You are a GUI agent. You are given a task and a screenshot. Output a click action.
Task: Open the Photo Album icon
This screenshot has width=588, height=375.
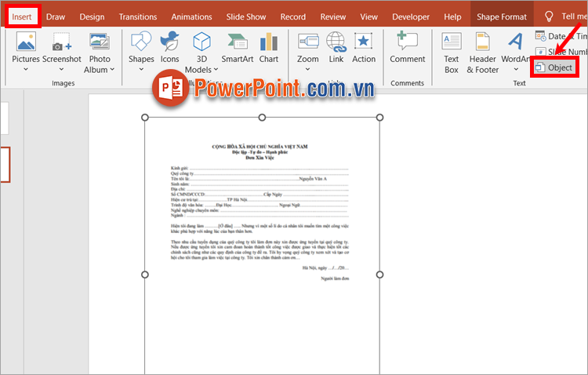pos(100,42)
